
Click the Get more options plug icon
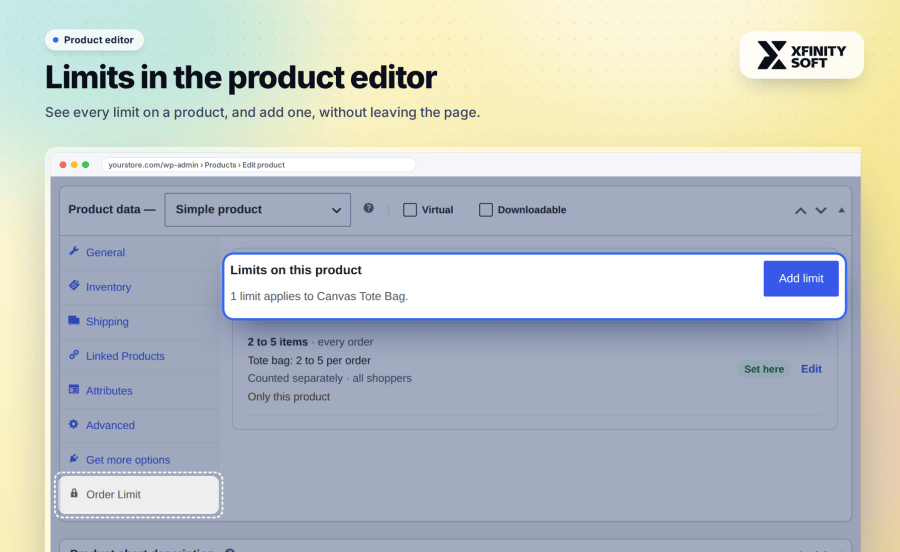point(73,458)
